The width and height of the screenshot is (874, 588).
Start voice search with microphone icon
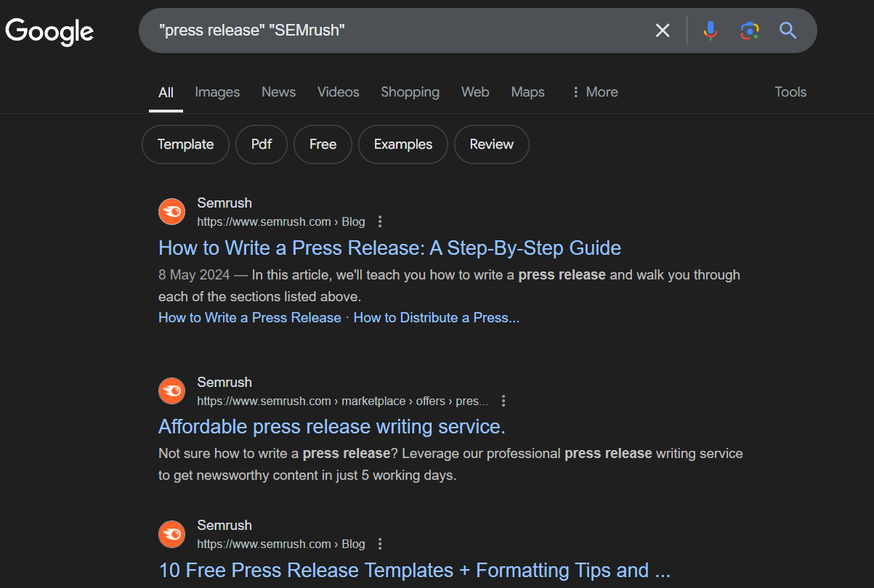tap(711, 30)
